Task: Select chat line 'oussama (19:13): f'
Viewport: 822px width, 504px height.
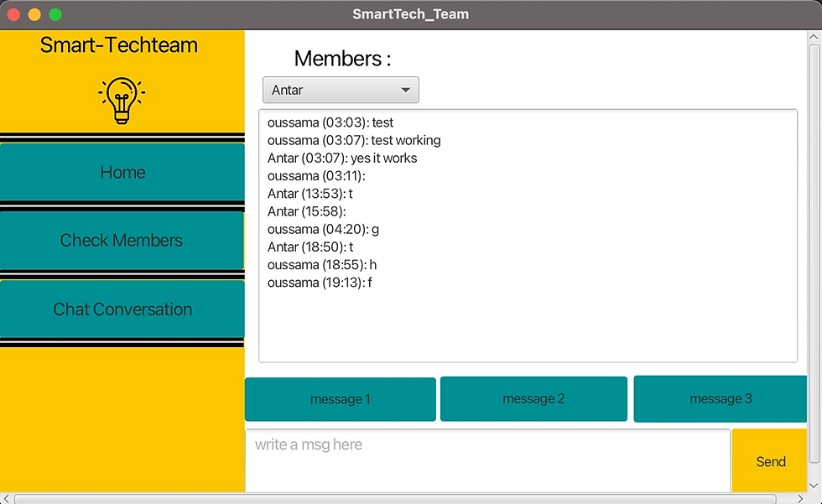Action: coord(320,283)
